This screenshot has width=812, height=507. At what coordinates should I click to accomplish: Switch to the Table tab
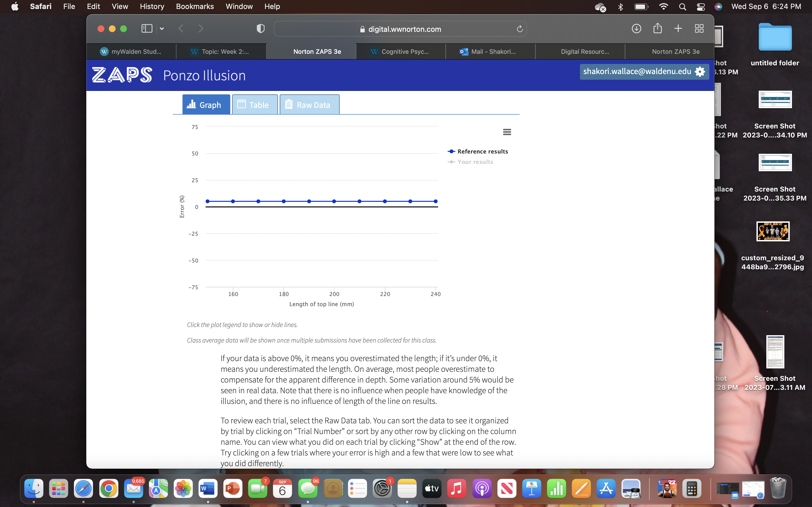tap(255, 104)
